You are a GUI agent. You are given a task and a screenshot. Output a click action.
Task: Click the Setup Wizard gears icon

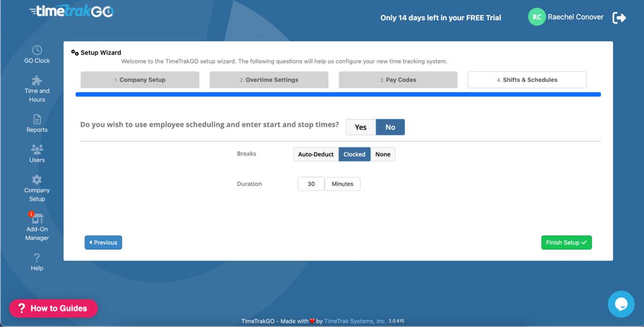[75, 53]
